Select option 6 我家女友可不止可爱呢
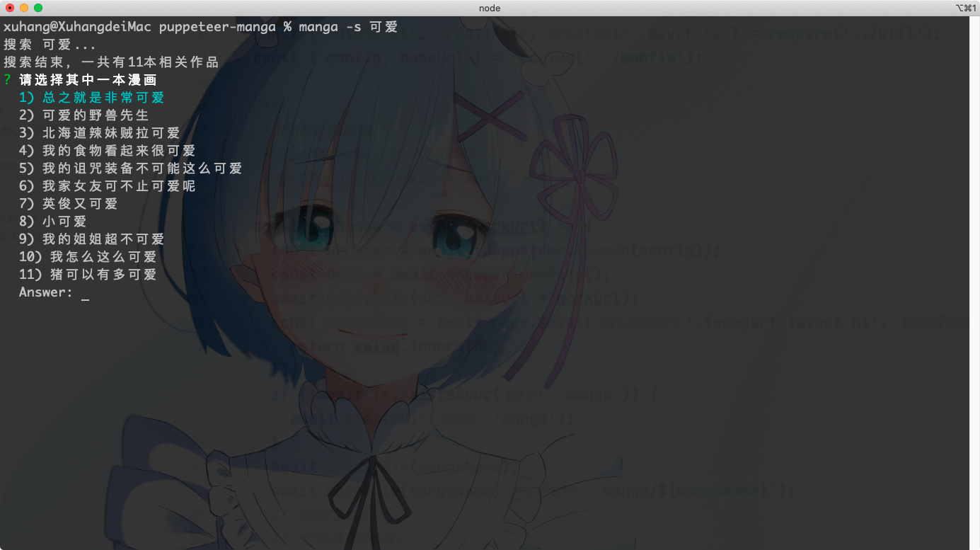The image size is (980, 550). tap(107, 186)
